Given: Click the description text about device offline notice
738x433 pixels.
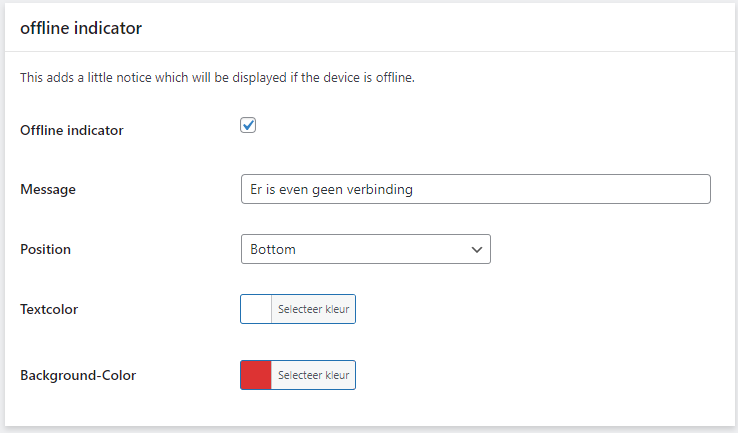Looking at the screenshot, I should [x=217, y=78].
